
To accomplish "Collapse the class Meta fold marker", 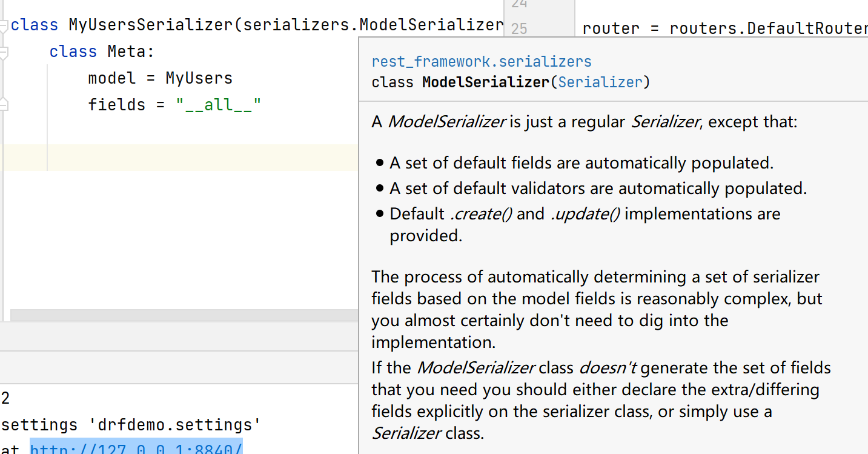I will 3,53.
